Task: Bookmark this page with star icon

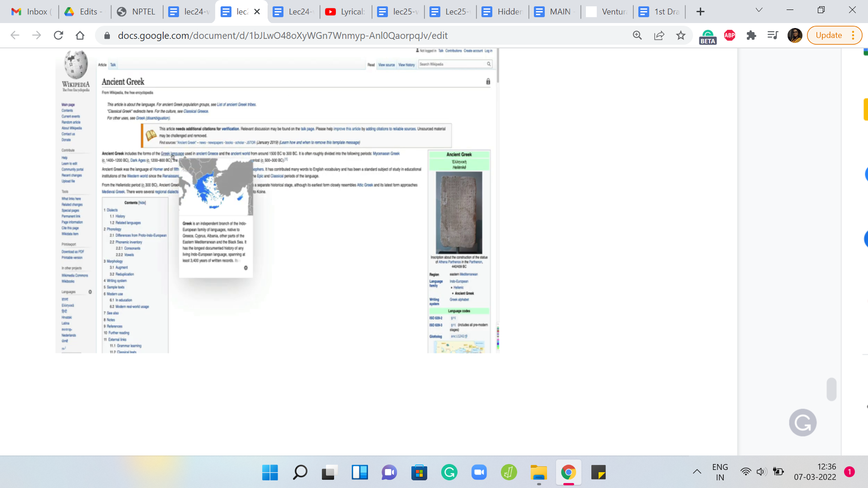Action: pos(681,35)
